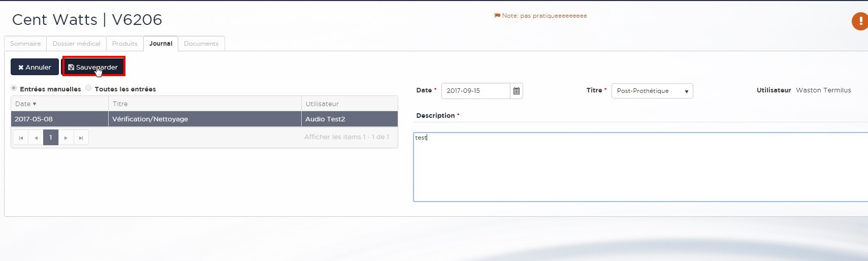Open the Documents tab
The image size is (868, 261).
coord(201,44)
